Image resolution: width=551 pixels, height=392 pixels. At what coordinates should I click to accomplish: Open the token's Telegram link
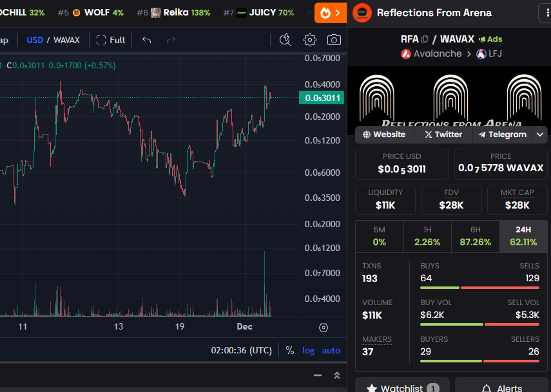point(502,135)
